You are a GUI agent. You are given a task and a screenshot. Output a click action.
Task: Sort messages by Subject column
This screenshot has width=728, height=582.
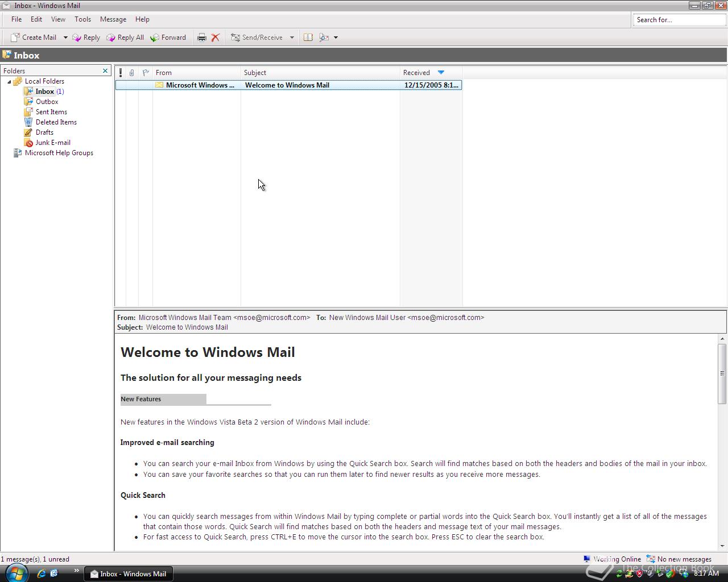321,73
